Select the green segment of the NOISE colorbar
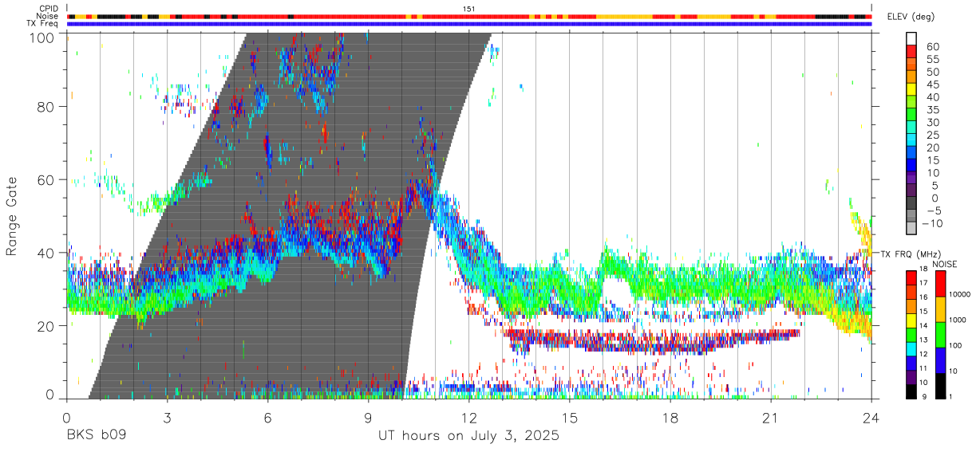The image size is (980, 452). click(942, 334)
